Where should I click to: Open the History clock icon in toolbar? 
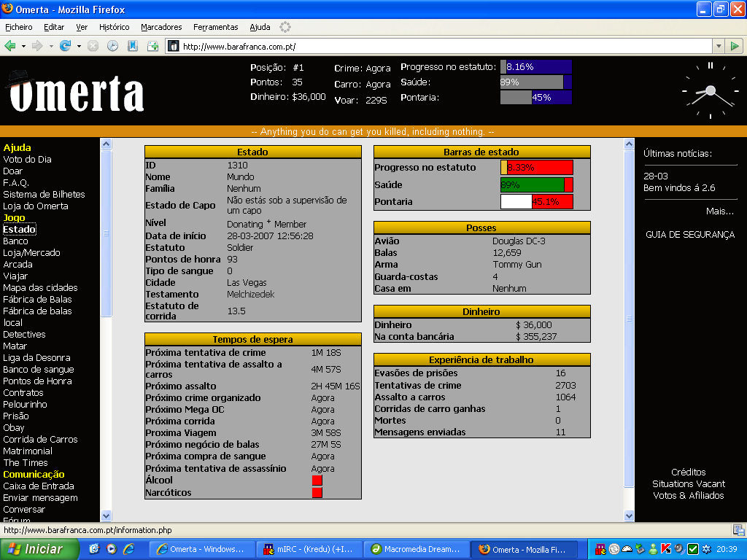(x=112, y=46)
